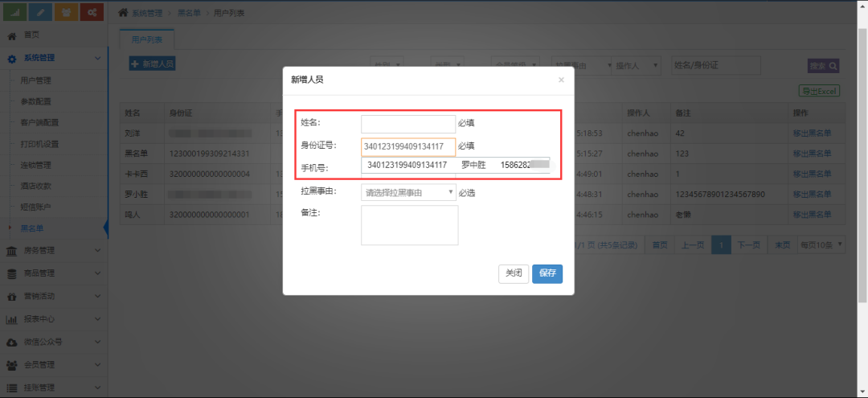
Task: Expand the 微信公众号 chevron
Action: 97,342
